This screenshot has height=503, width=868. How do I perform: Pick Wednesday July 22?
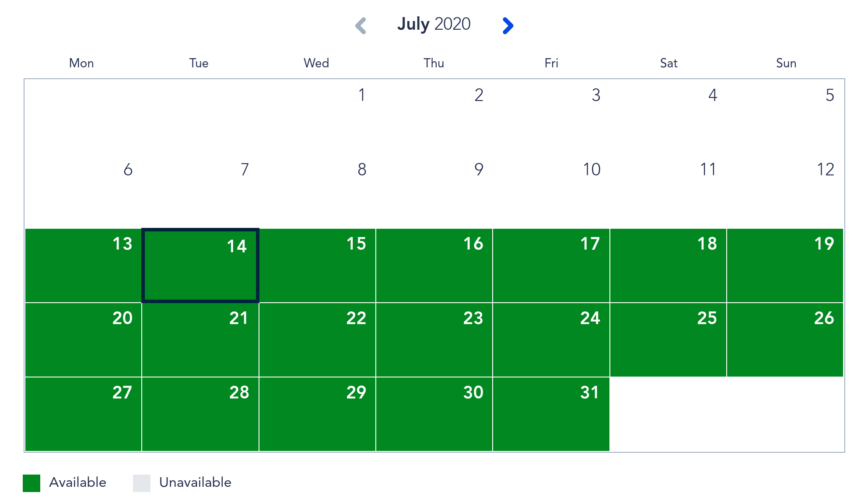point(317,339)
